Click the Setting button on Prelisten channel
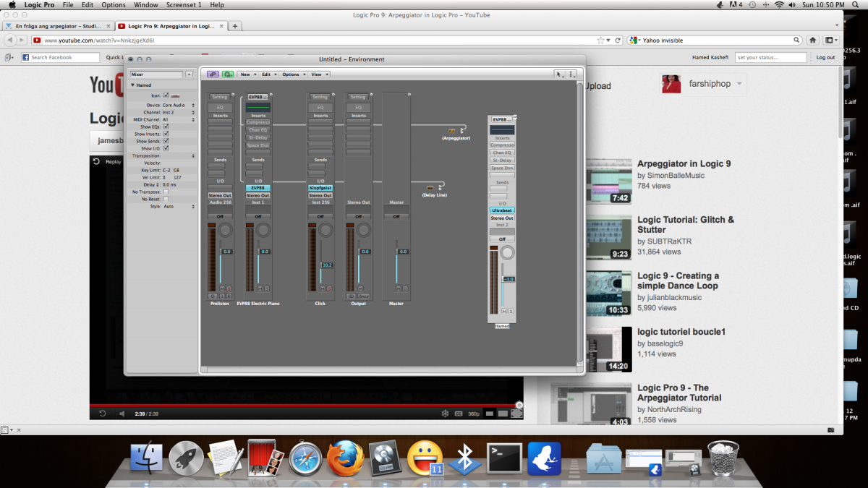 [220, 97]
